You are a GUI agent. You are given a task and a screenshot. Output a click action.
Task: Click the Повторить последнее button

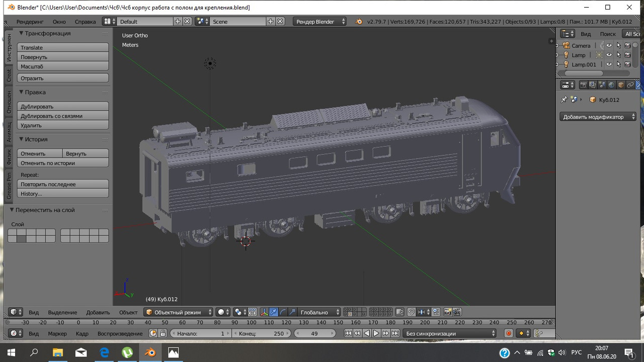63,184
